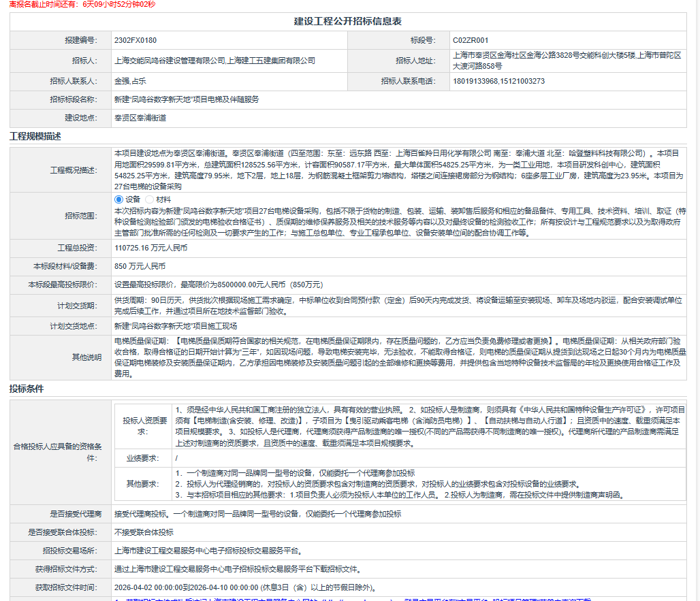This screenshot has width=700, height=601.
Task: Click the 招标人联系人 value 金强,占乐
Action: coord(131,81)
